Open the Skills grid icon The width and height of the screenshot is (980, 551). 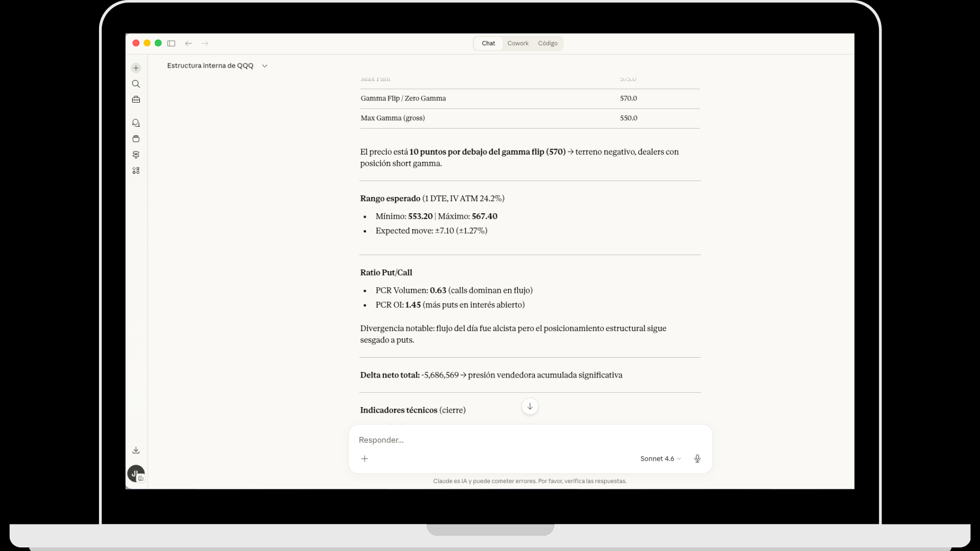(136, 170)
